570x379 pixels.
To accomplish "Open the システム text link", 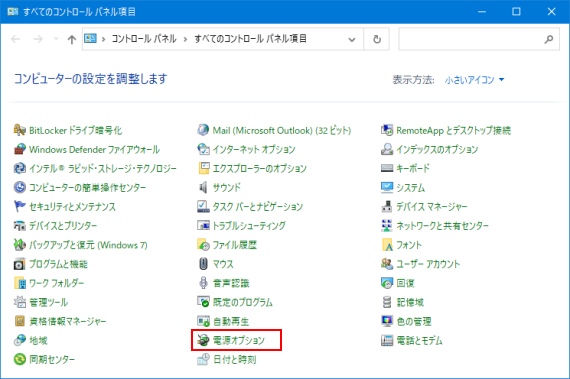I will (x=410, y=188).
